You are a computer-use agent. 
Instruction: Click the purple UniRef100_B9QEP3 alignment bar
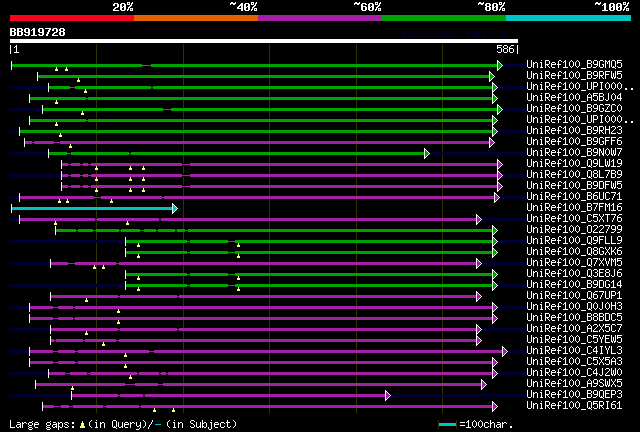[229, 395]
